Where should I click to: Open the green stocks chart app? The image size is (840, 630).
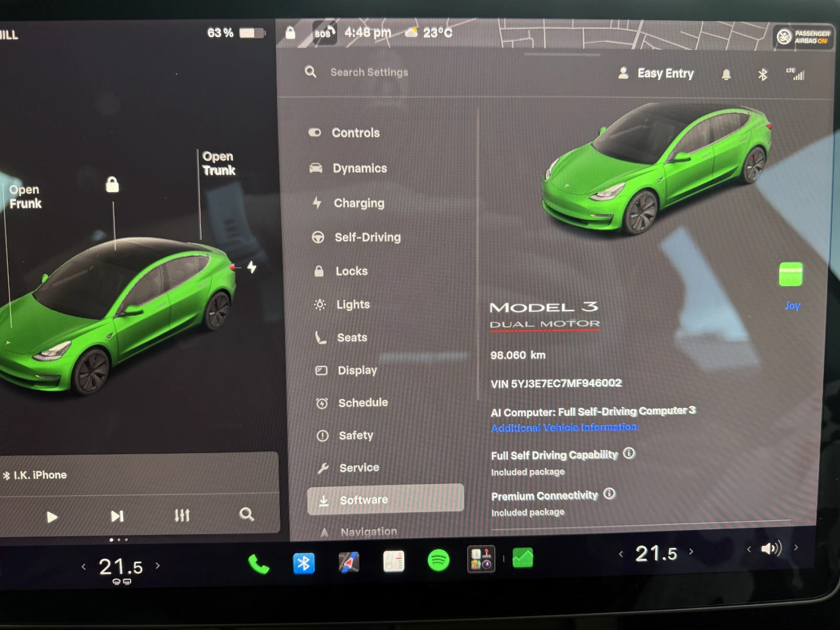(522, 558)
